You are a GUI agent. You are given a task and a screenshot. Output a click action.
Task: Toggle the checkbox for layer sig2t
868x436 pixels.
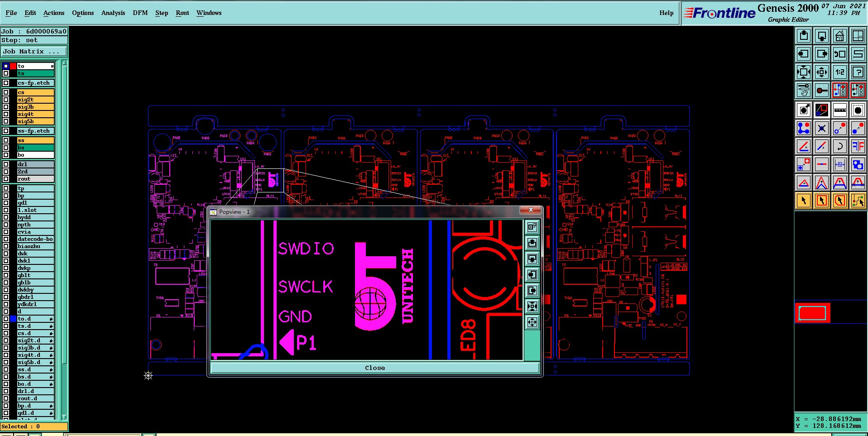(x=6, y=100)
